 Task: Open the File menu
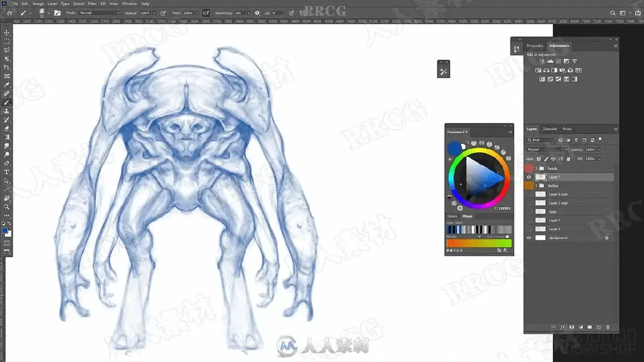tap(15, 4)
